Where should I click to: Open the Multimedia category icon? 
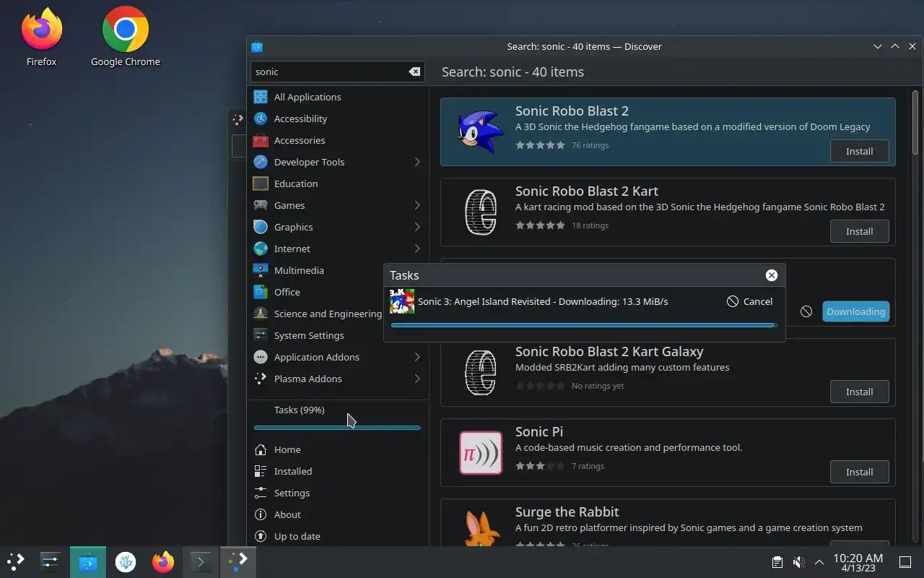(261, 270)
